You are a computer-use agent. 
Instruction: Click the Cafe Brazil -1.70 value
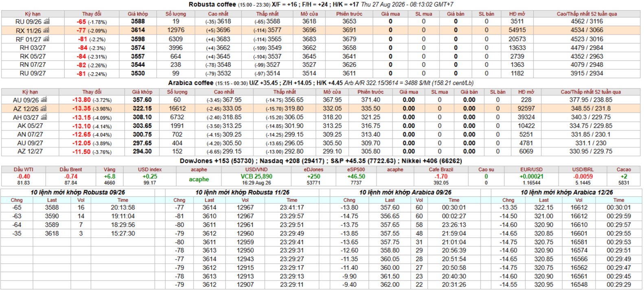coord(441,177)
